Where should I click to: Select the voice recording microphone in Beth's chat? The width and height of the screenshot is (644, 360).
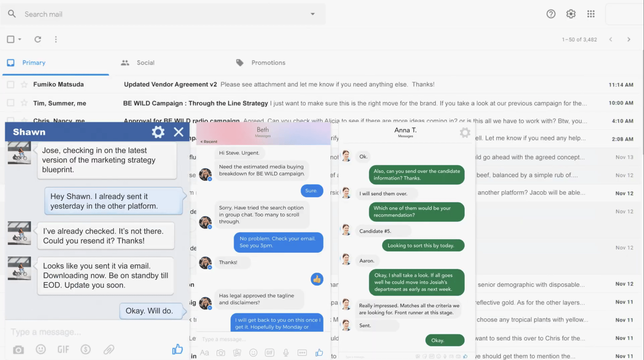286,352
